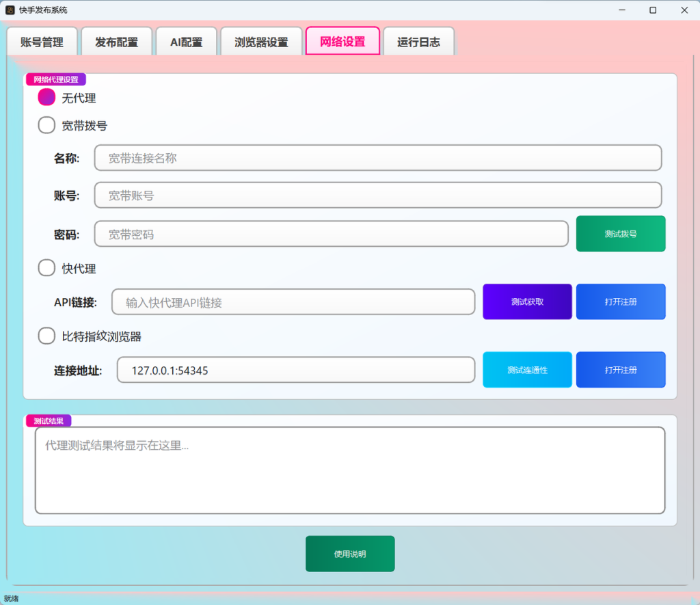Select the 无代理 radio option
700x605 pixels.
[67, 97]
